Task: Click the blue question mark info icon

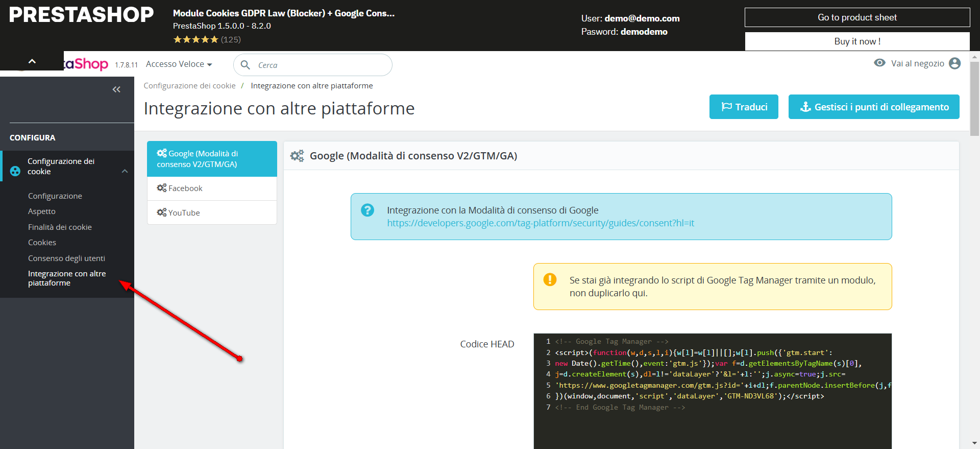Action: (367, 210)
